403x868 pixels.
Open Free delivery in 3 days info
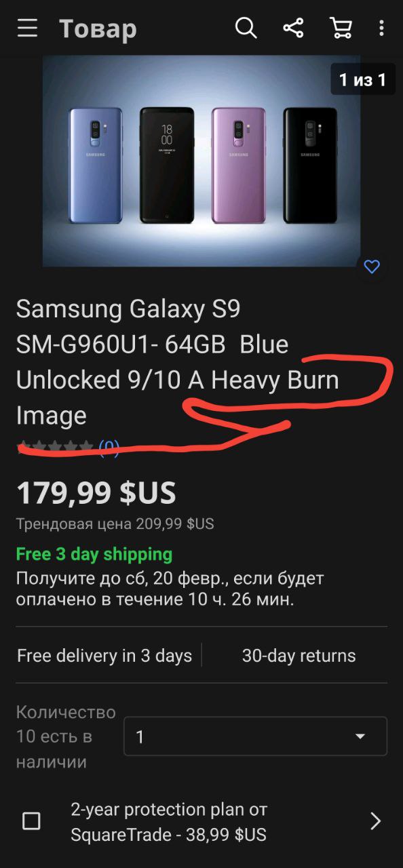pos(104,656)
